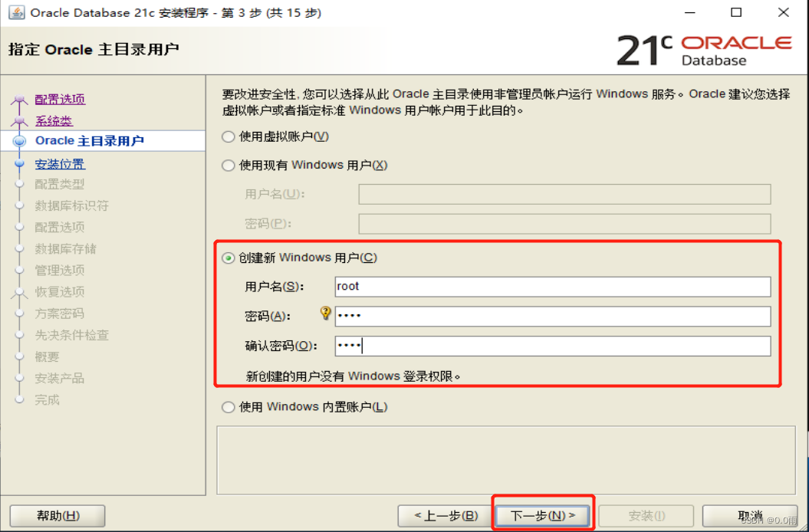Screen dimensions: 809x532
Task: Click the message text area at the bottom
Action: point(506,460)
